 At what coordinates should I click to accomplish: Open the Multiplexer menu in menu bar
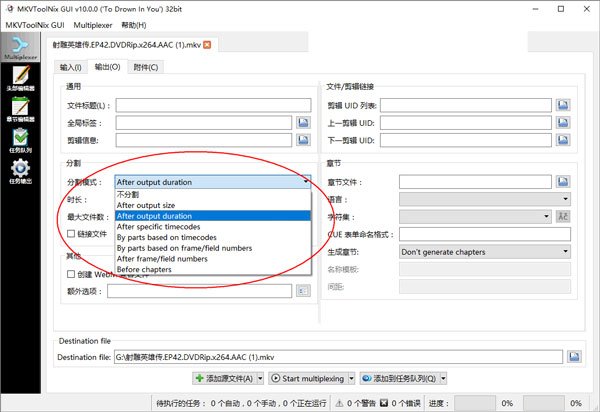pyautogui.click(x=93, y=25)
